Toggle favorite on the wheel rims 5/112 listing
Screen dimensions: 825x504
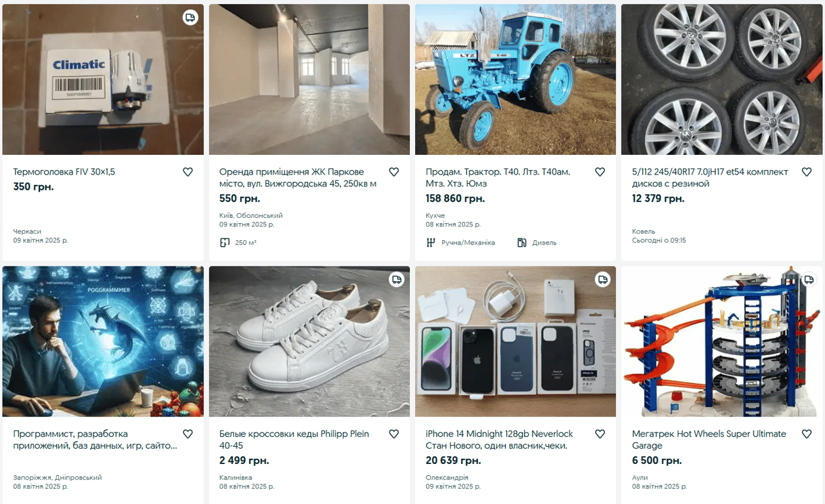click(x=807, y=171)
